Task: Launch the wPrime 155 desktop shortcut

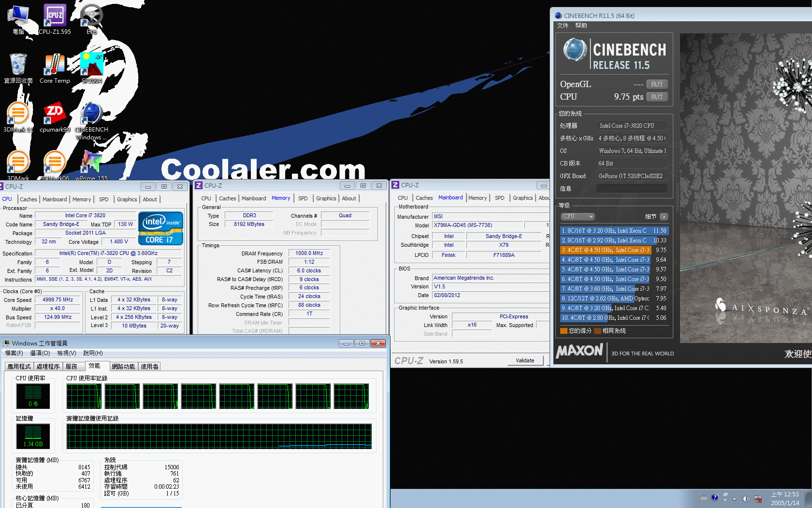Action: [91, 165]
